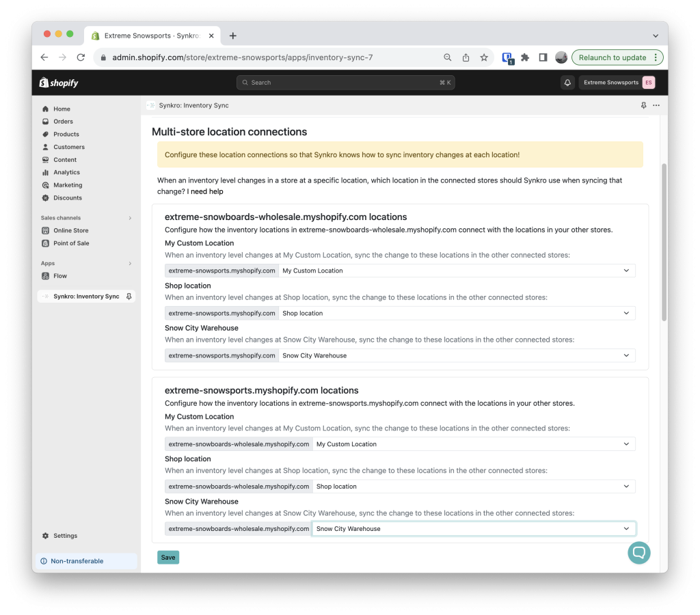This screenshot has height=615, width=700.
Task: Click the Settings gear icon
Action: tap(46, 536)
